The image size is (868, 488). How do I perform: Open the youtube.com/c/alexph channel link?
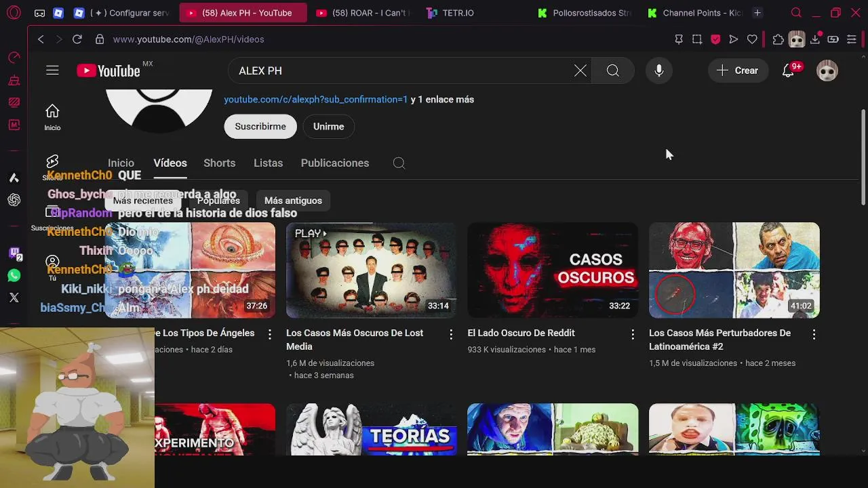[x=316, y=100]
